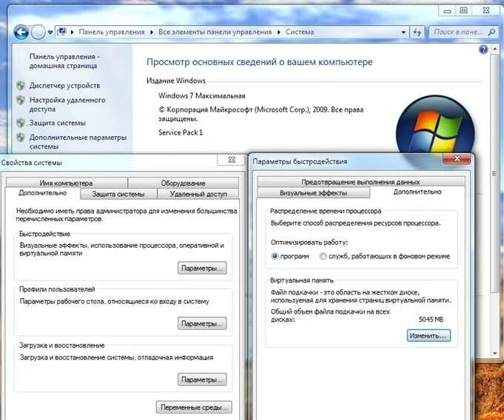Open Настройка удаленного доступа link
The width and height of the screenshot is (504, 420).
coord(67,104)
